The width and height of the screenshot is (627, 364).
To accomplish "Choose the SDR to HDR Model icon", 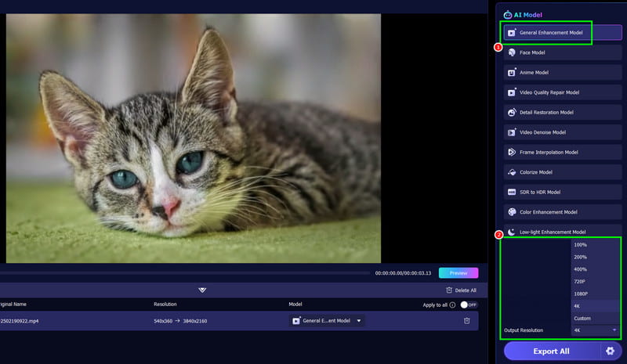I will pyautogui.click(x=512, y=193).
